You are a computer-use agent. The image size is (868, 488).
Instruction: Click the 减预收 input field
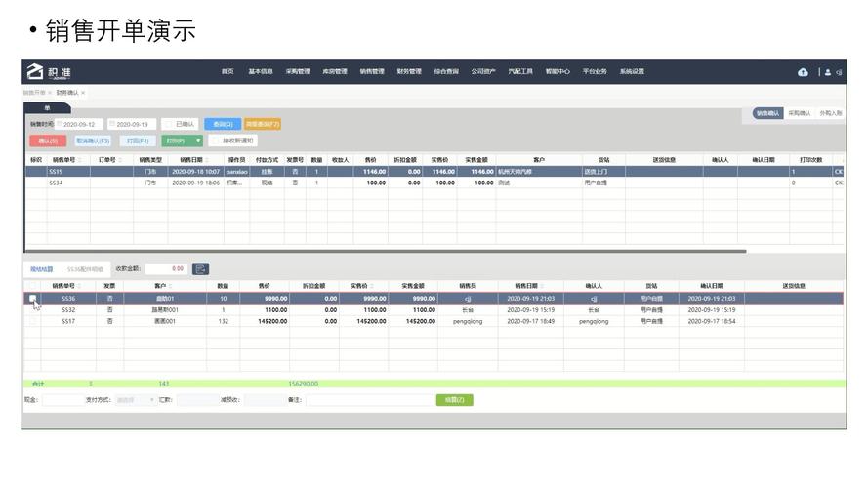[x=264, y=400]
